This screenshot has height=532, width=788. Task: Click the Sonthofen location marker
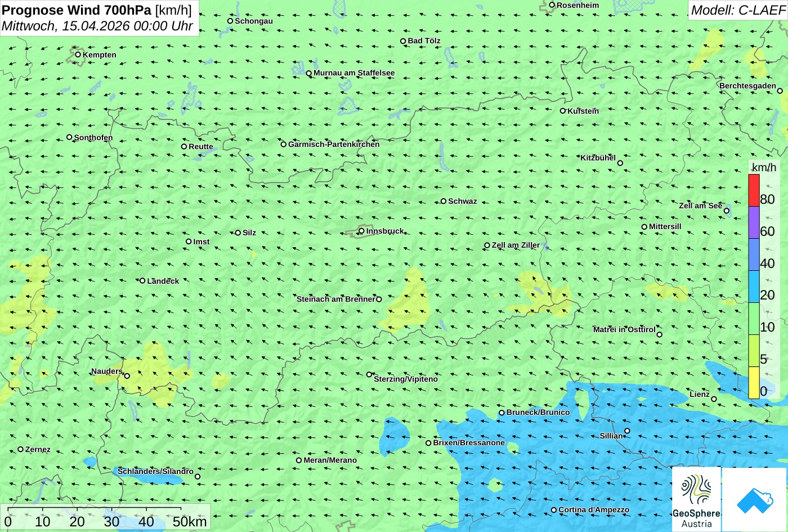click(x=69, y=137)
